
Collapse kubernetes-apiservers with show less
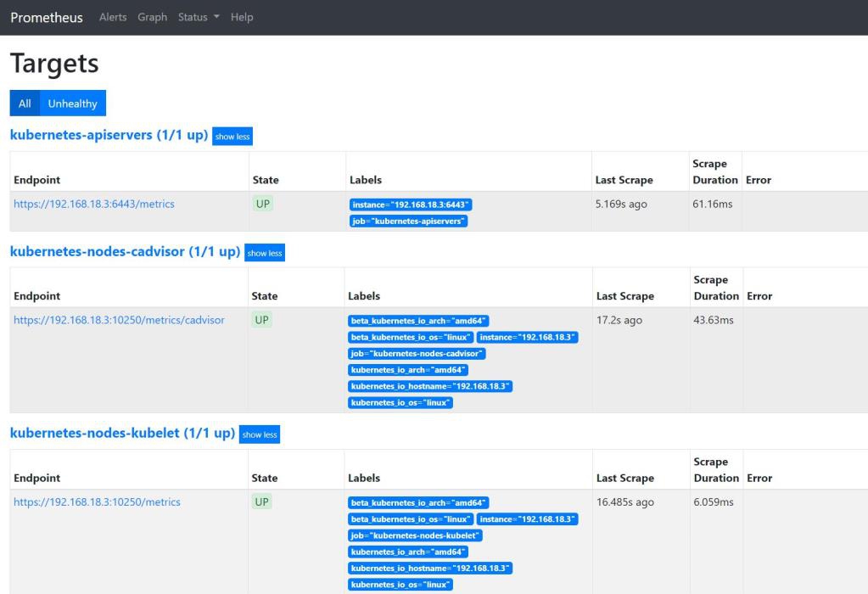tap(232, 136)
